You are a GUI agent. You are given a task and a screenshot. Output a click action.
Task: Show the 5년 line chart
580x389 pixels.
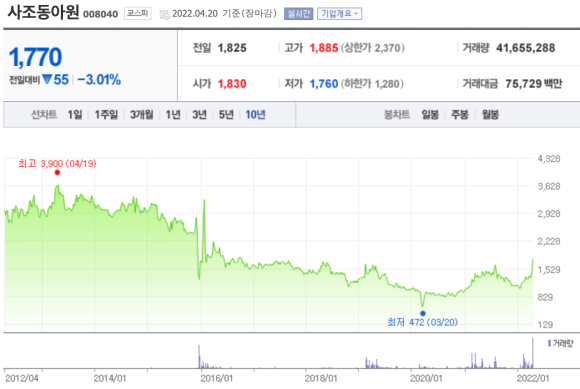pos(226,115)
